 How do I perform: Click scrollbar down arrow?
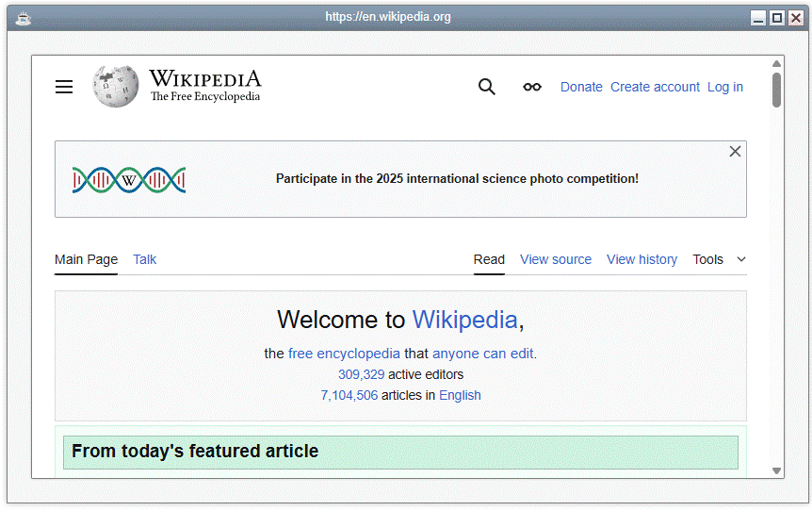(777, 470)
